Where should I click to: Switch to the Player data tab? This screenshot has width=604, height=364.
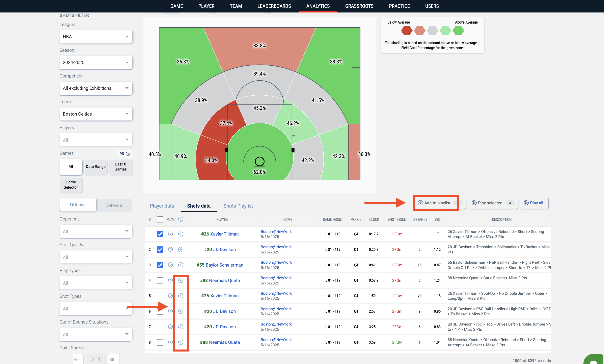click(162, 206)
